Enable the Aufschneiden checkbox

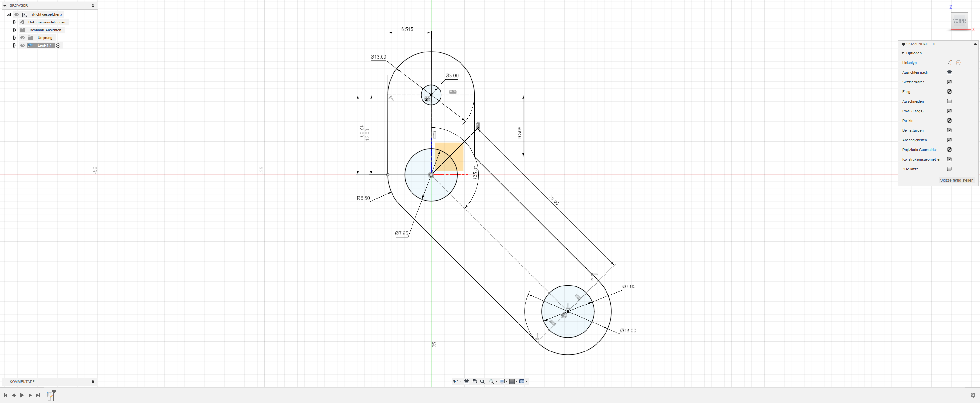click(x=950, y=101)
